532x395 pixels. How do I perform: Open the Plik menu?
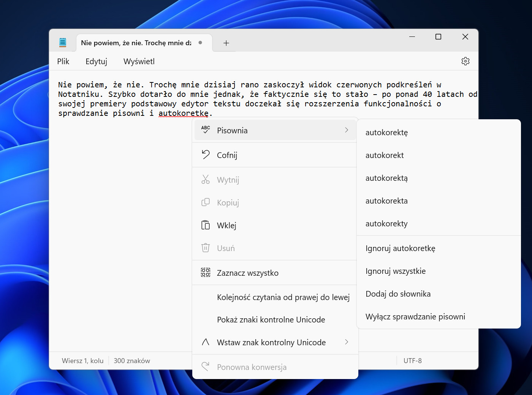(x=63, y=61)
